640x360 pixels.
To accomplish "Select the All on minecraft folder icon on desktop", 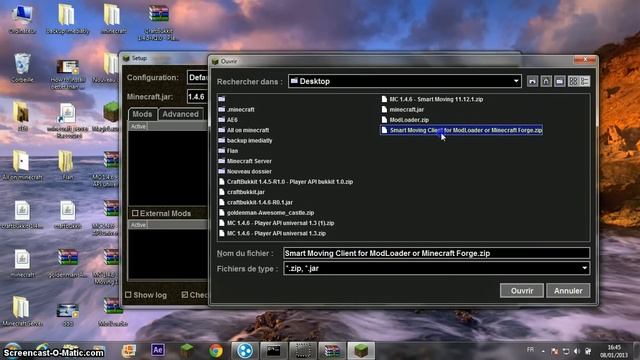I will [22, 165].
